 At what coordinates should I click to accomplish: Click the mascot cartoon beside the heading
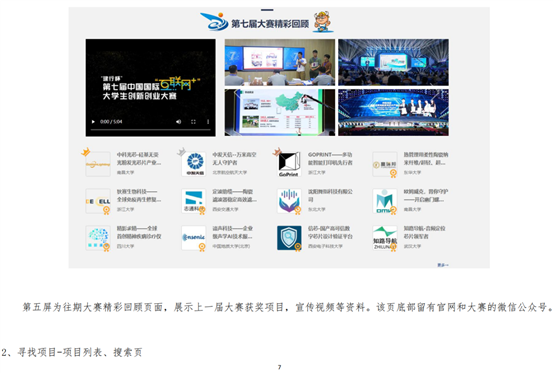[323, 22]
